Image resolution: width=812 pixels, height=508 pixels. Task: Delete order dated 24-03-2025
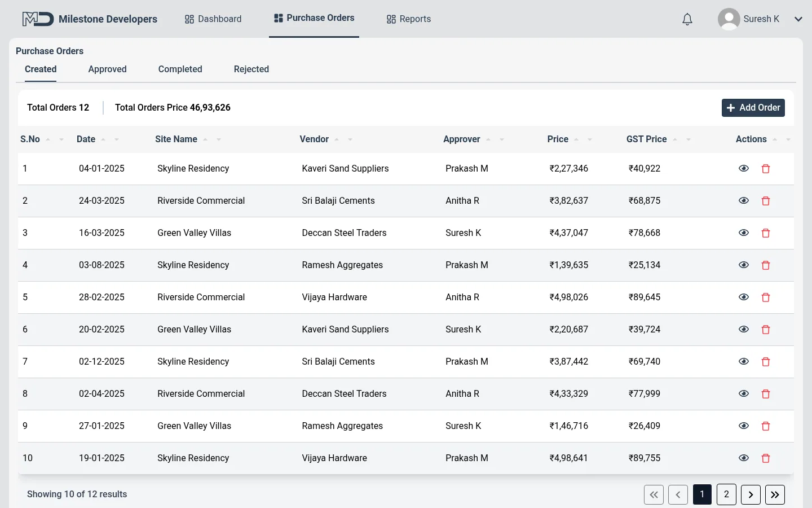[x=766, y=201]
